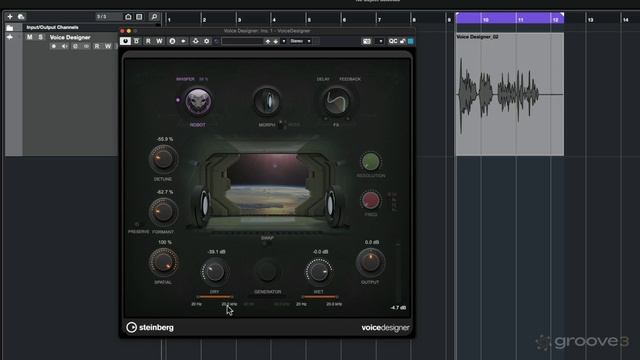Select the Robot voice character knob
The height and width of the screenshot is (360, 640).
coord(198,102)
